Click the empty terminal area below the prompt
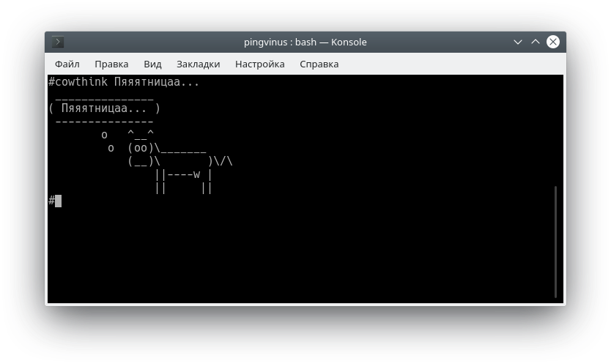Image resolution: width=611 pixels, height=364 pixels. (x=293, y=256)
